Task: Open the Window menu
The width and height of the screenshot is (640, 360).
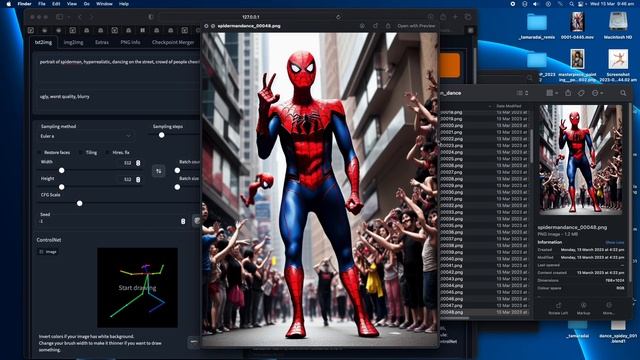Action: (104, 4)
